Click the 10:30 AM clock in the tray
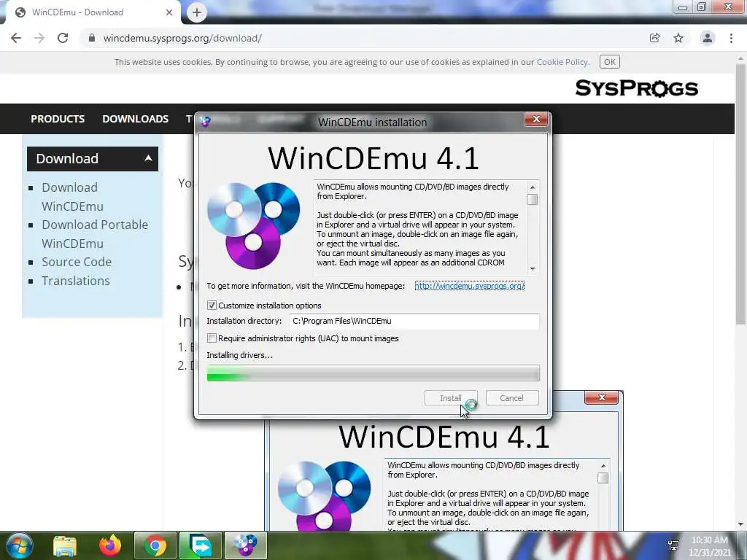The image size is (747, 560). [709, 540]
